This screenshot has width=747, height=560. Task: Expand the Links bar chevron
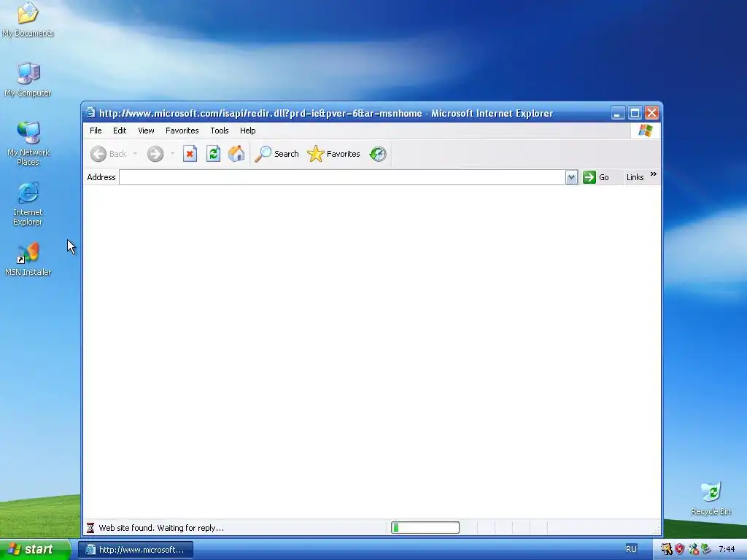pyautogui.click(x=653, y=174)
